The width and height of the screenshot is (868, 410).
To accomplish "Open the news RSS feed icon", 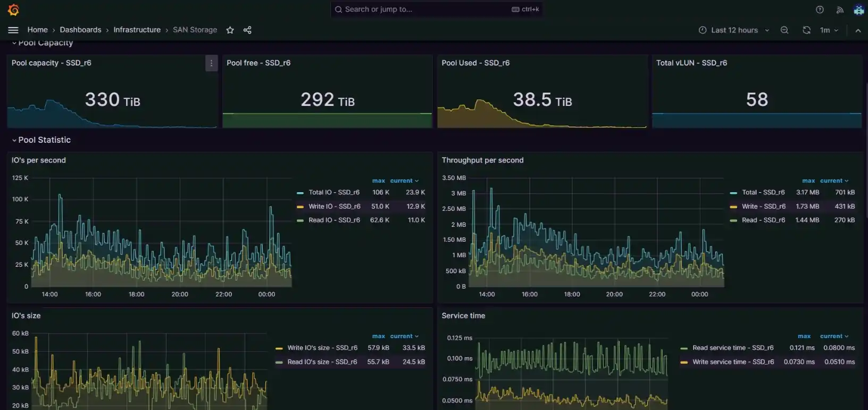I will click(x=840, y=10).
